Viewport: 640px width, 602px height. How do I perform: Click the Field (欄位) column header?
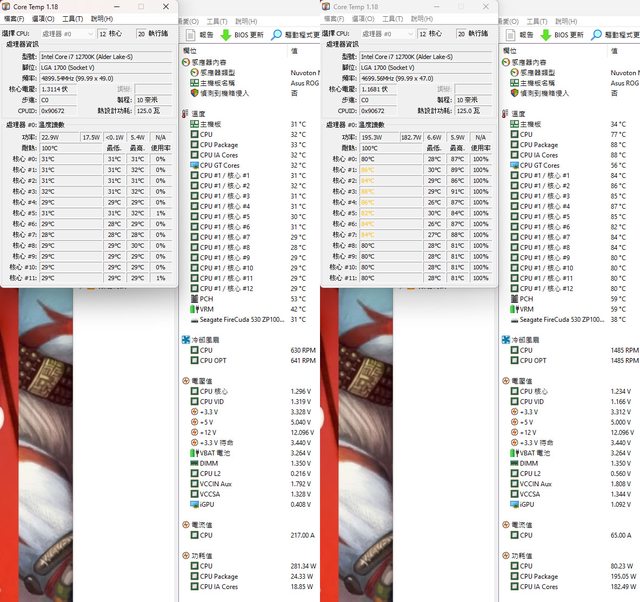[190, 50]
